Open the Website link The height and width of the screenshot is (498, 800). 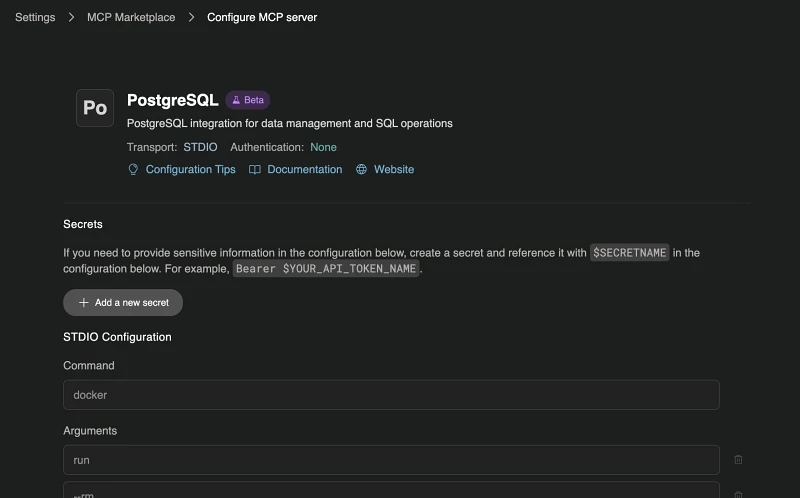click(x=394, y=169)
